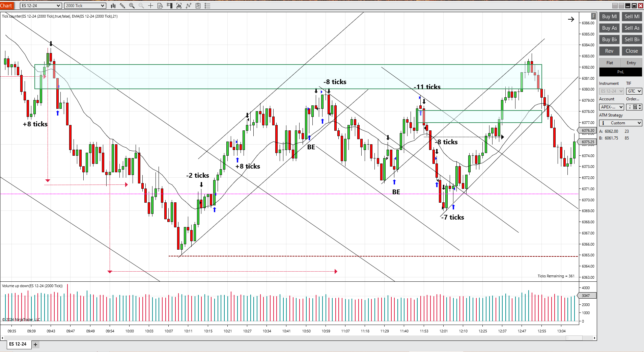
Task: Open the order quantity calculator icon
Action: click(x=635, y=107)
